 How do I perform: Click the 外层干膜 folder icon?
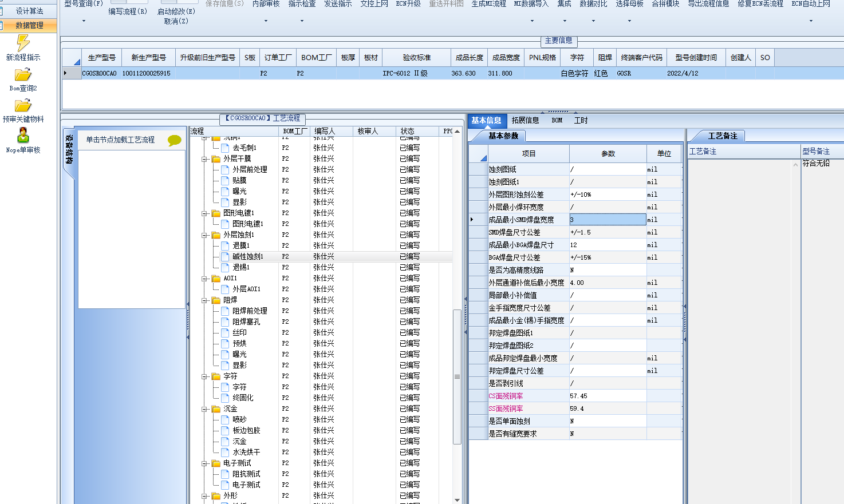point(216,158)
